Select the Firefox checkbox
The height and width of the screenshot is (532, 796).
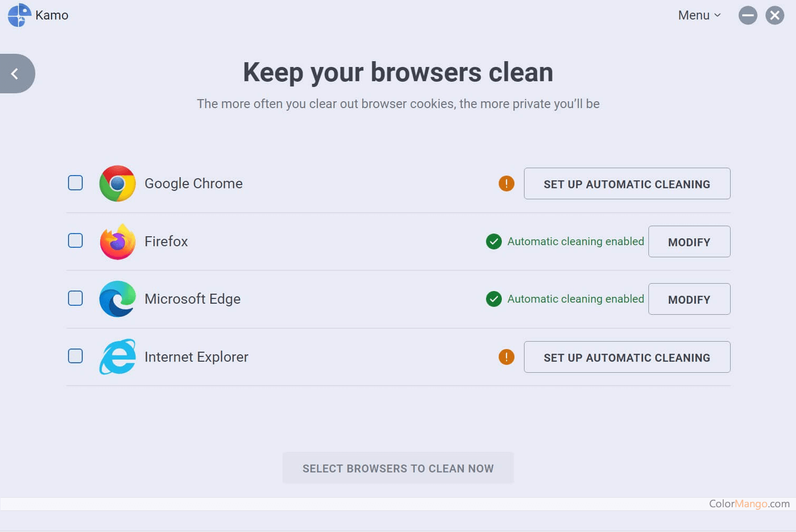[x=75, y=240]
